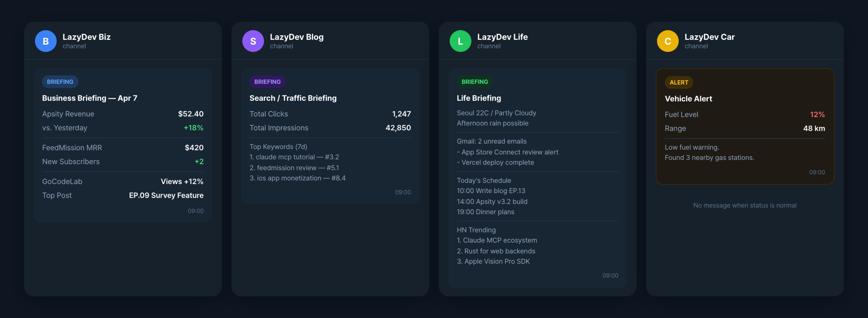Select the green LazyDev Life channel icon
This screenshot has width=868, height=318.
pos(460,41)
